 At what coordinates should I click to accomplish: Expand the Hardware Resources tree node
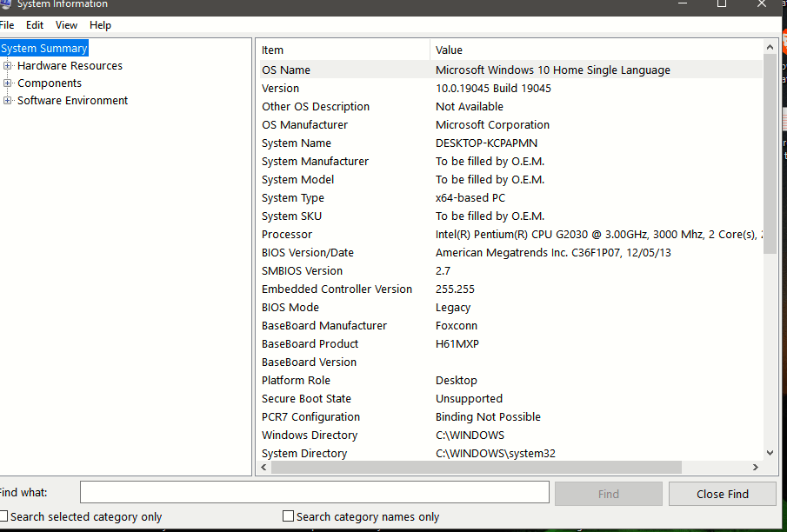(x=7, y=66)
